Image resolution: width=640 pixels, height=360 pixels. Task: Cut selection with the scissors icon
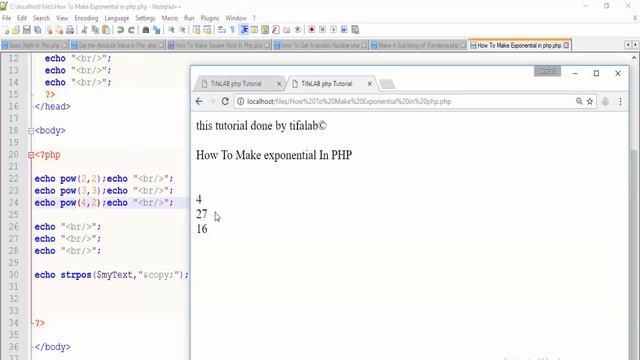point(84,30)
